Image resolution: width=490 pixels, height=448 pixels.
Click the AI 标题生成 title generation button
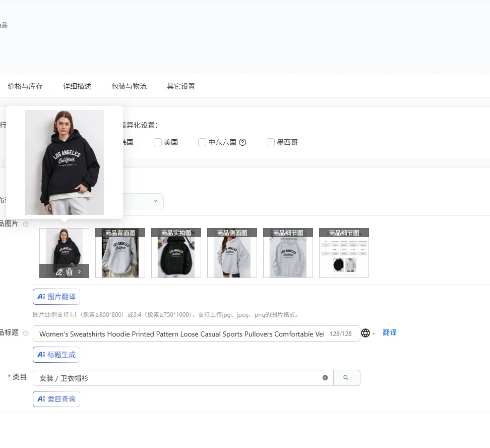pos(56,354)
